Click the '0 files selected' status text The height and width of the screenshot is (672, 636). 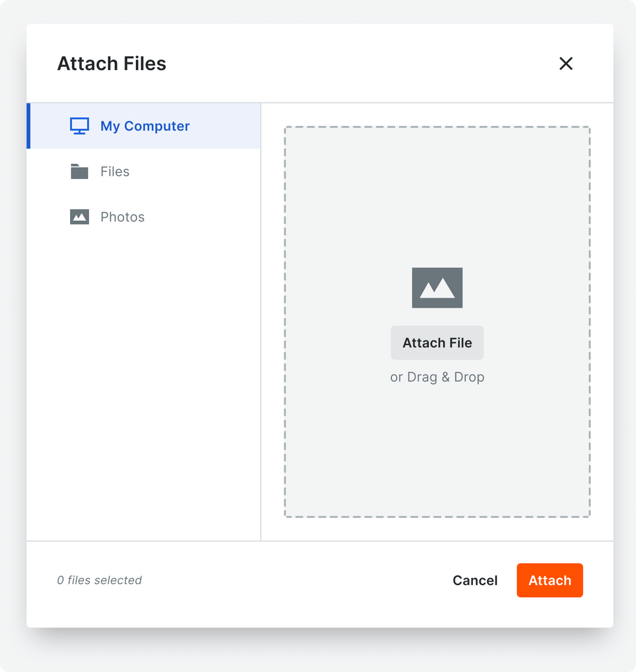tap(99, 580)
